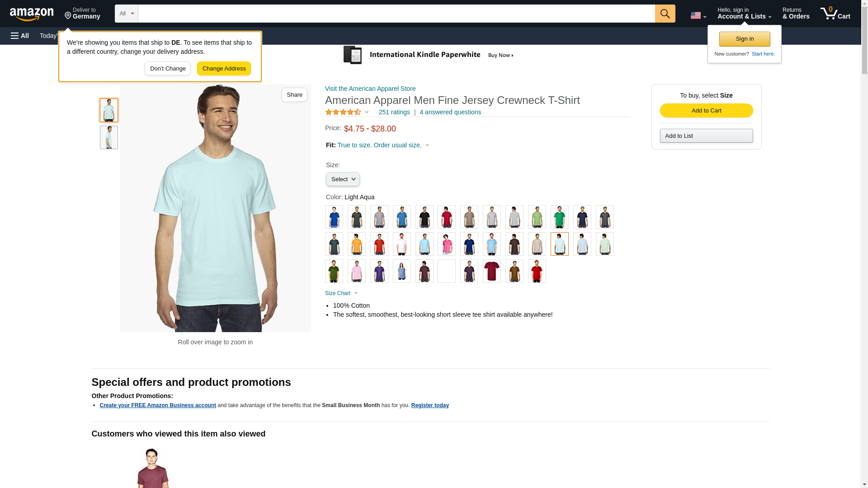Open the Size Select dropdown
Viewport: 868px width, 488px height.
[x=343, y=179]
